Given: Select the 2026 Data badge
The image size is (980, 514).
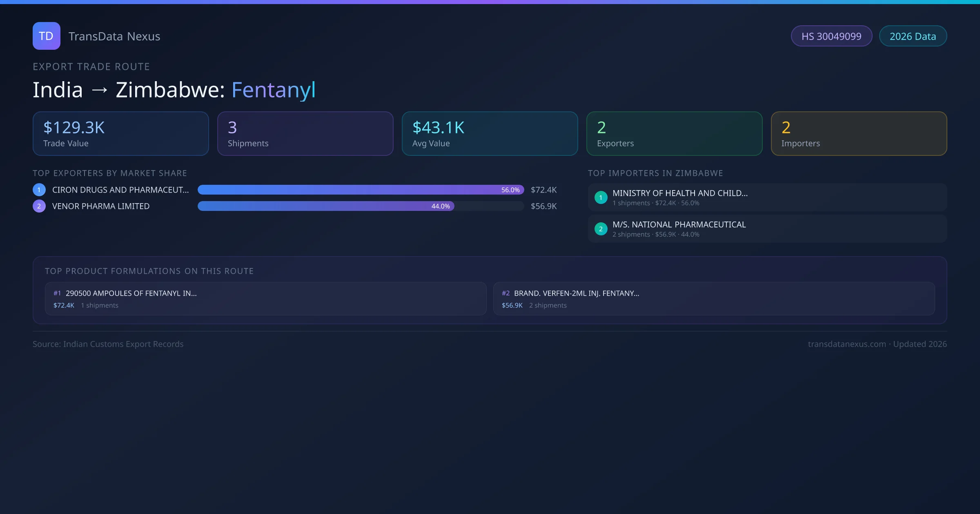Looking at the screenshot, I should (x=913, y=36).
